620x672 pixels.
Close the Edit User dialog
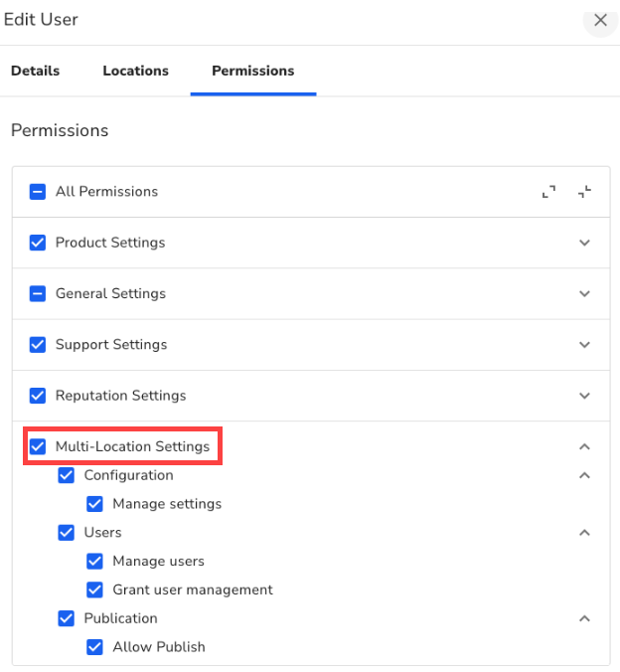pos(600,20)
